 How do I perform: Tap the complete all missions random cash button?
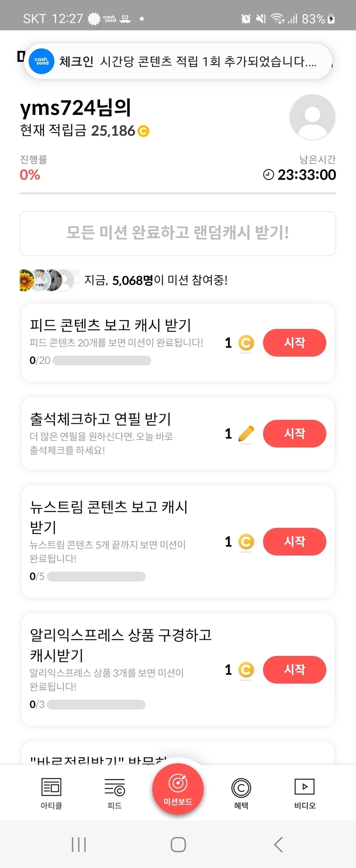[178, 233]
